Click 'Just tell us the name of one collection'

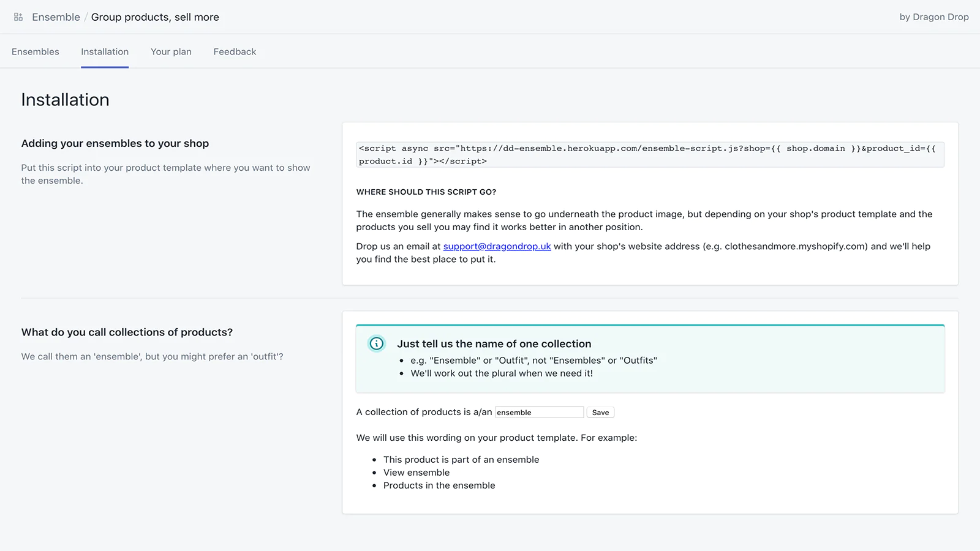(494, 344)
